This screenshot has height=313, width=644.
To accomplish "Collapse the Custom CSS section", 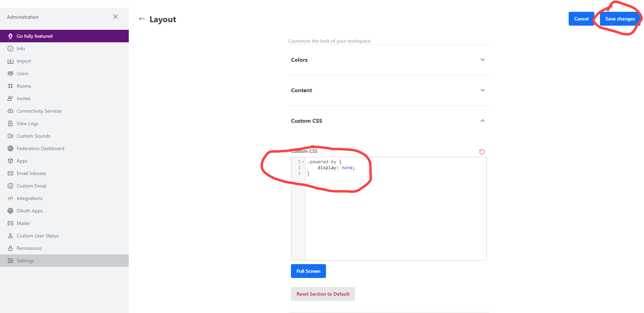I will 482,121.
